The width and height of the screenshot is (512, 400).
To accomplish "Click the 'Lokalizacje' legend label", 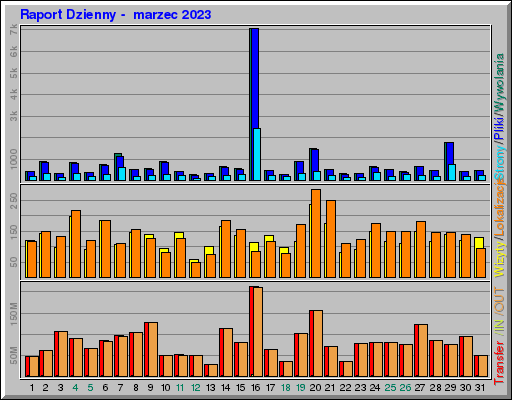I will click(x=499, y=208).
